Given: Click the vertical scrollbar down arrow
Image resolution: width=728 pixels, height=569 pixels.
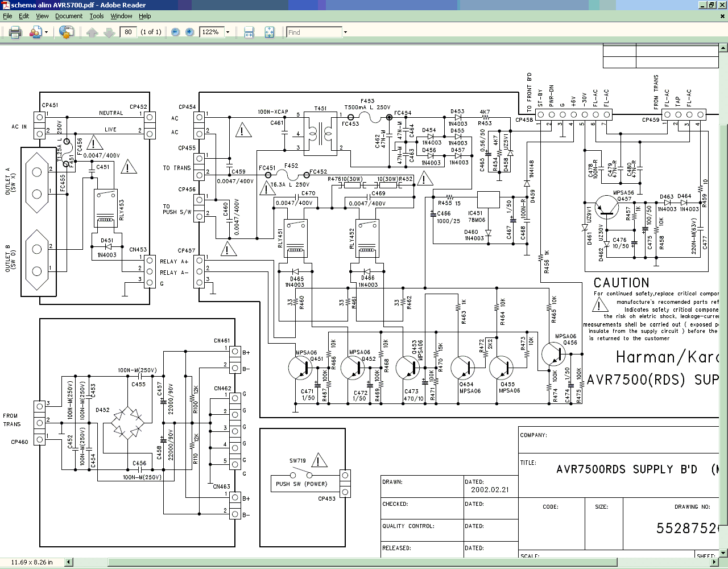Looking at the screenshot, I should coord(723,553).
